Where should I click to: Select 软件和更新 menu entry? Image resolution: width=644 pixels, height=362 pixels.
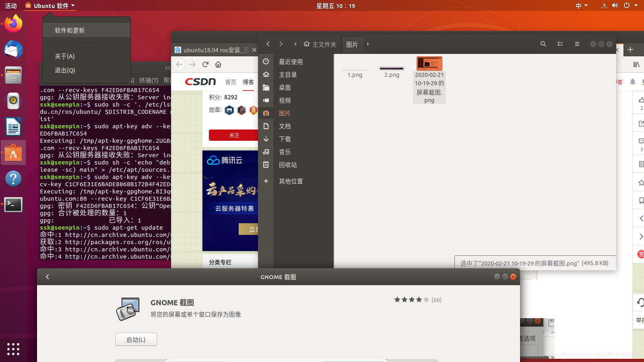click(x=87, y=30)
